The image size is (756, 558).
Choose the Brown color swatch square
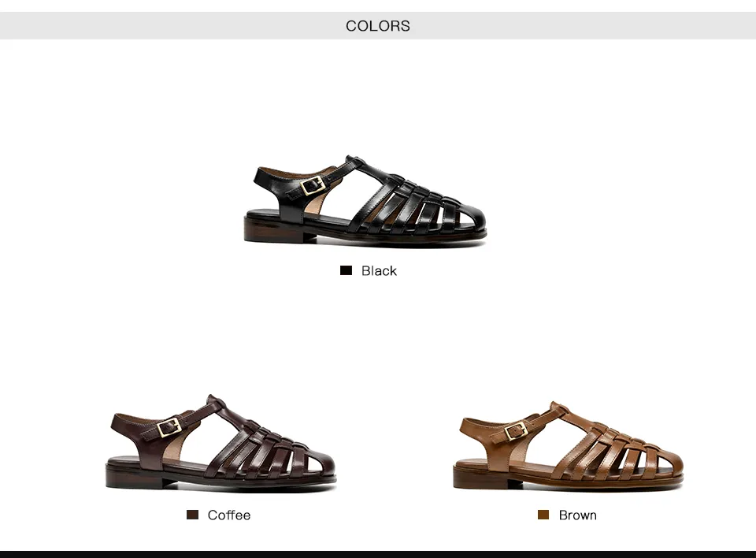point(543,515)
